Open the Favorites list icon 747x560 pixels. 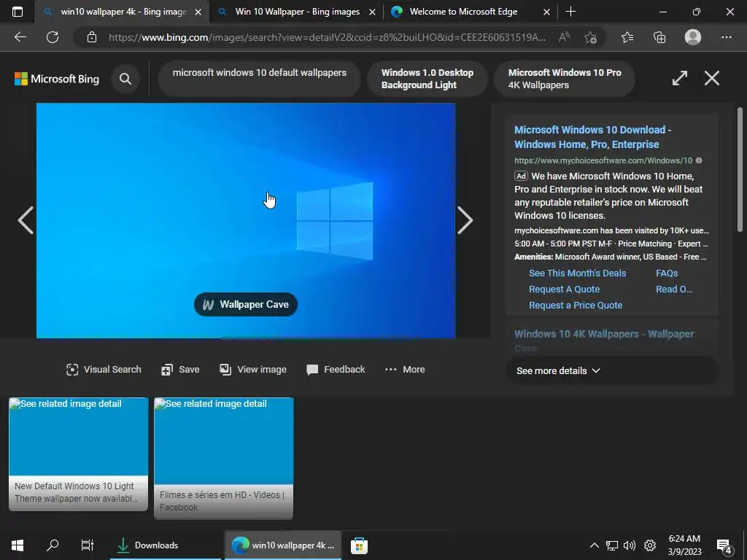pos(627,37)
